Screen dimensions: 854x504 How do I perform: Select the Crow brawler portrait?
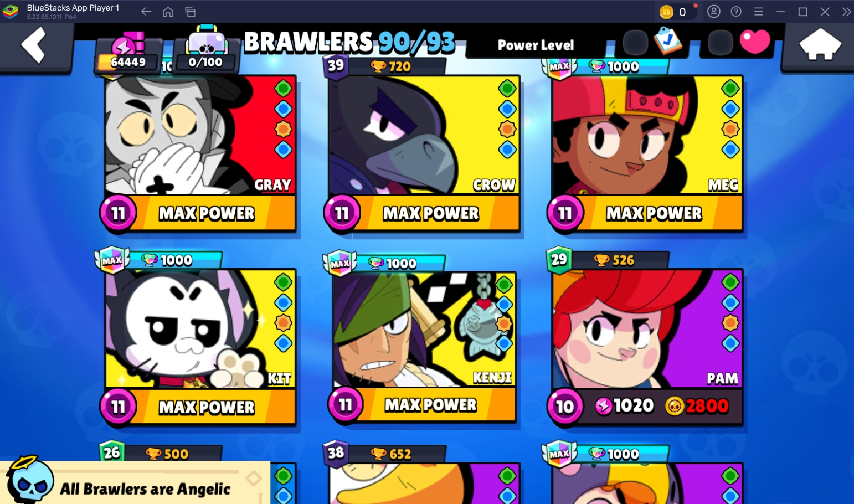coord(423,135)
